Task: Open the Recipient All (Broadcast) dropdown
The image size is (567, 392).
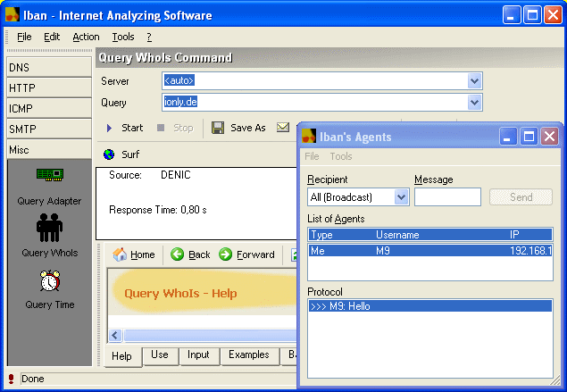Action: coord(402,197)
